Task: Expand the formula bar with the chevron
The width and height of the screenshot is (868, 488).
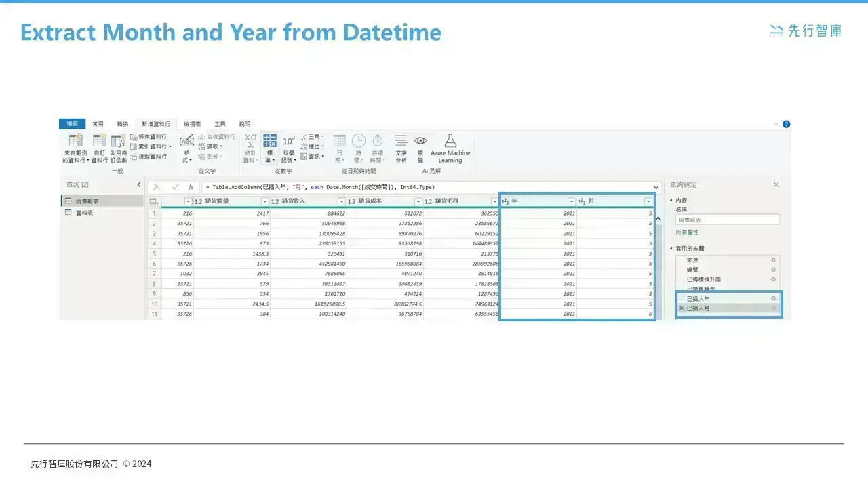Action: click(656, 187)
